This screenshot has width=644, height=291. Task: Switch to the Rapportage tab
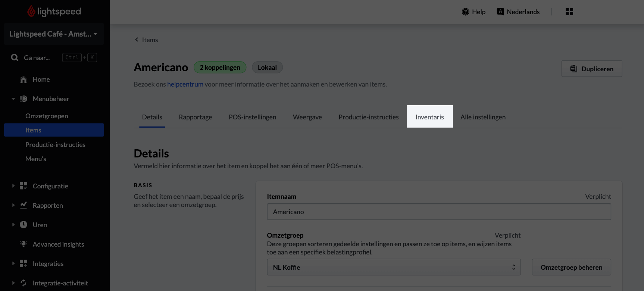196,117
